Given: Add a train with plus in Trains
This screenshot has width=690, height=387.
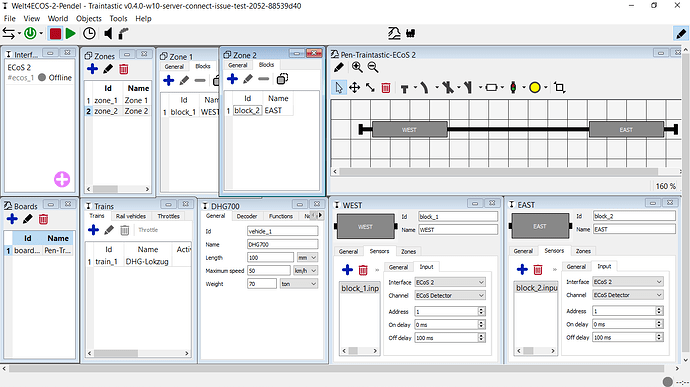Looking at the screenshot, I should [x=93, y=230].
